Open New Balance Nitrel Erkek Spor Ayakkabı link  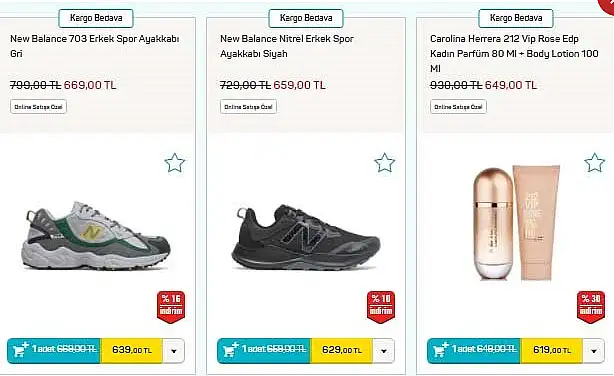click(x=287, y=46)
